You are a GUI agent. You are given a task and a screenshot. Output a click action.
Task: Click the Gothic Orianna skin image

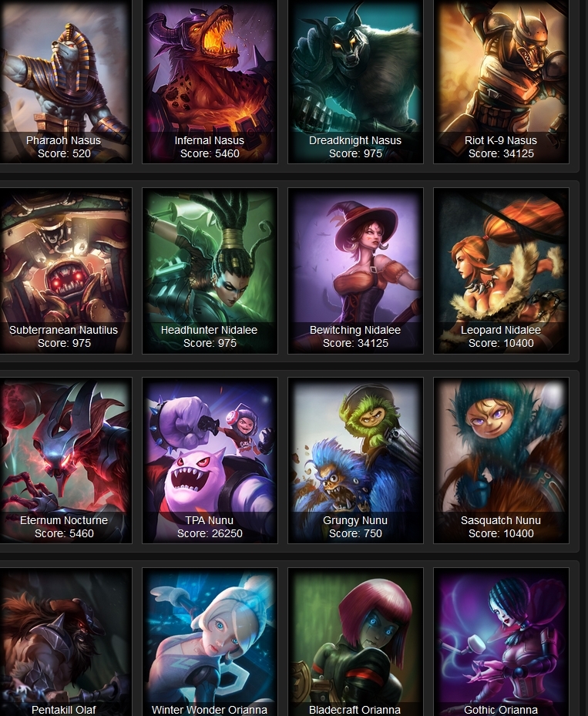pyautogui.click(x=501, y=641)
